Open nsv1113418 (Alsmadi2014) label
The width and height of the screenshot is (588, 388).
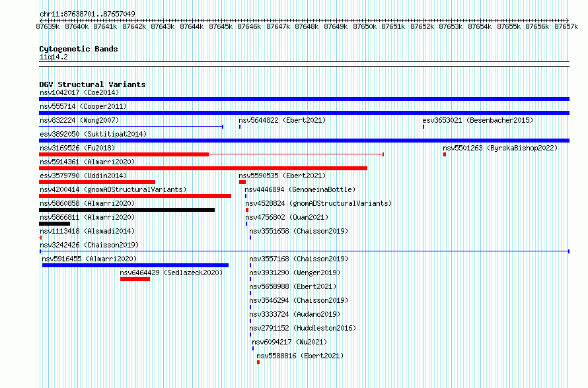click(x=87, y=231)
